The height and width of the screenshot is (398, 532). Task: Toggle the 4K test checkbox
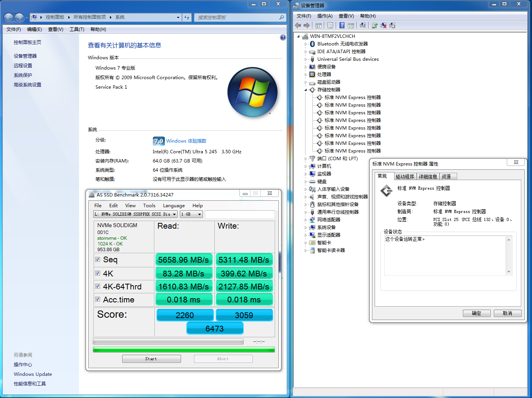pos(98,273)
